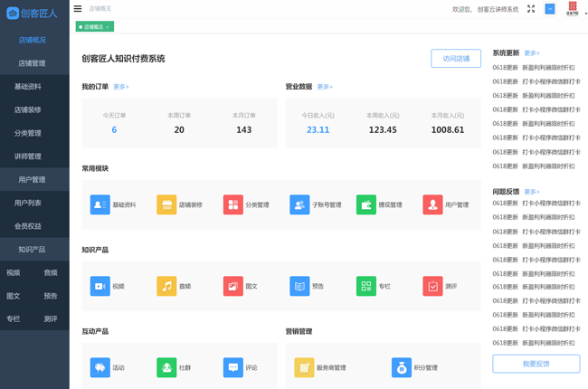Viewport: 588px width, 389px height.
Task: Click the yellow 店铺装修 shop icon
Action: coord(166,205)
